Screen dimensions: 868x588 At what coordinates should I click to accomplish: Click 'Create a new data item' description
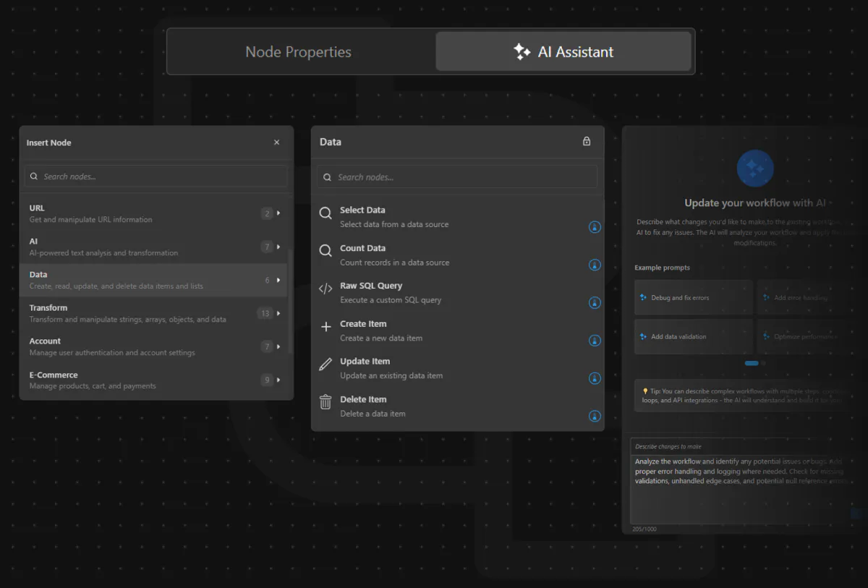click(381, 338)
